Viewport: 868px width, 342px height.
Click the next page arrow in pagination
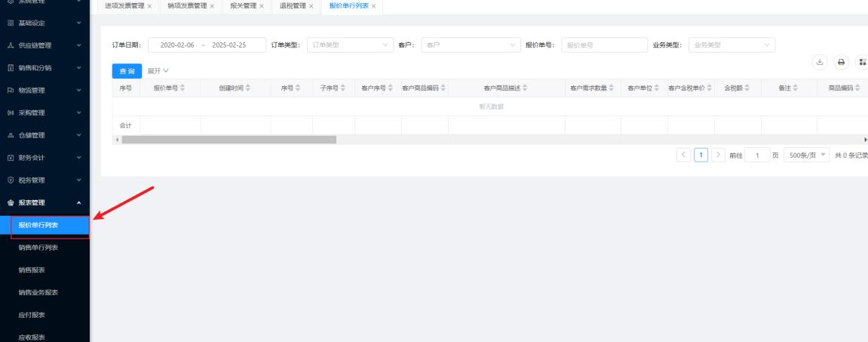point(719,155)
